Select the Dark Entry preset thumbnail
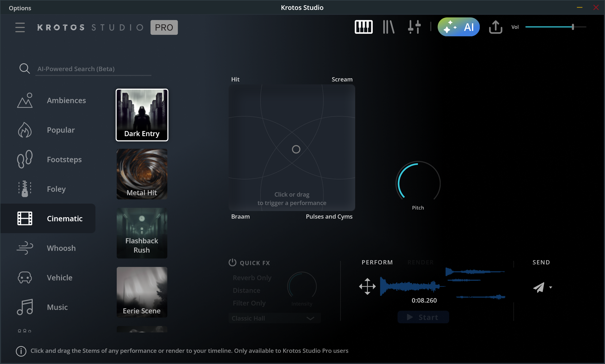The image size is (605, 364). (x=142, y=115)
